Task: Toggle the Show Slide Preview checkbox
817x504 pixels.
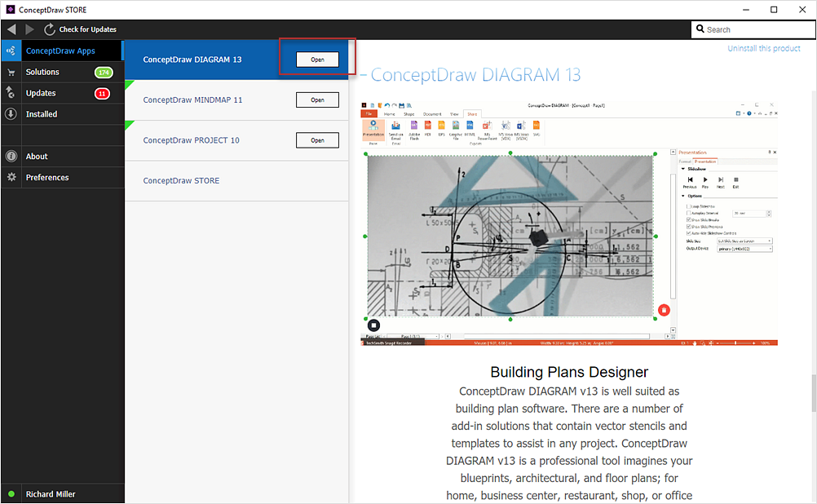Action: tap(688, 226)
